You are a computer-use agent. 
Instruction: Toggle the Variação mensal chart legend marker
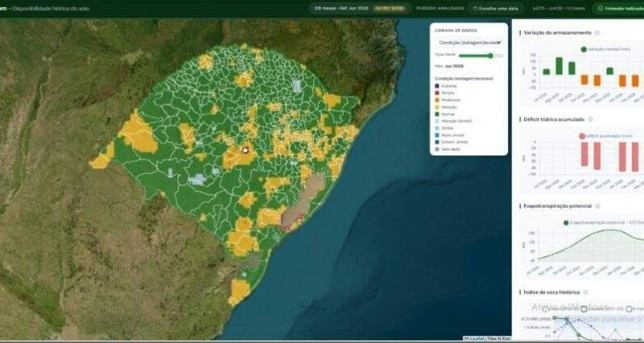(584, 49)
